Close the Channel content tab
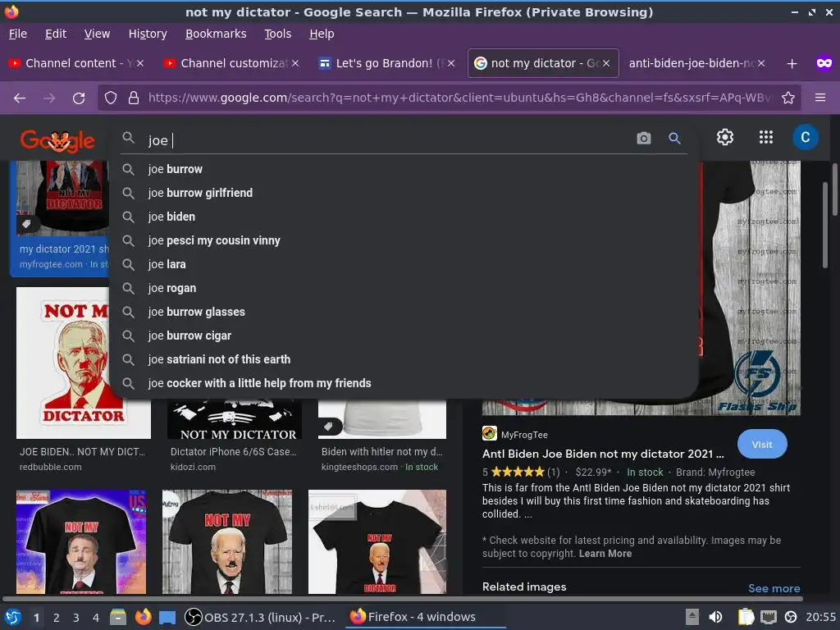Screen dimensions: 840x630 (x=139, y=63)
